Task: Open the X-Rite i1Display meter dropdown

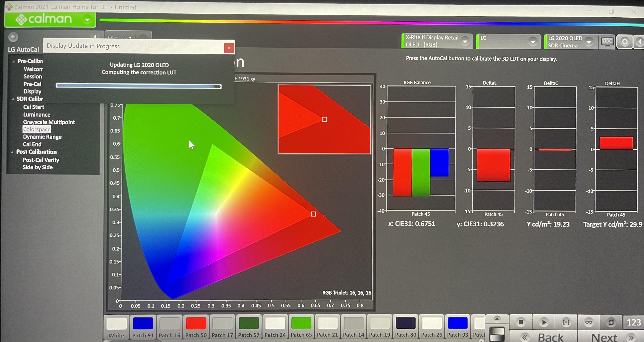Action: 465,41
